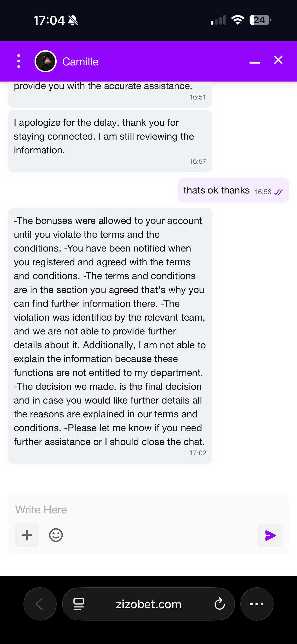Screen dimensions: 297x644
Task: Open the browser more options menu
Action: [257, 604]
